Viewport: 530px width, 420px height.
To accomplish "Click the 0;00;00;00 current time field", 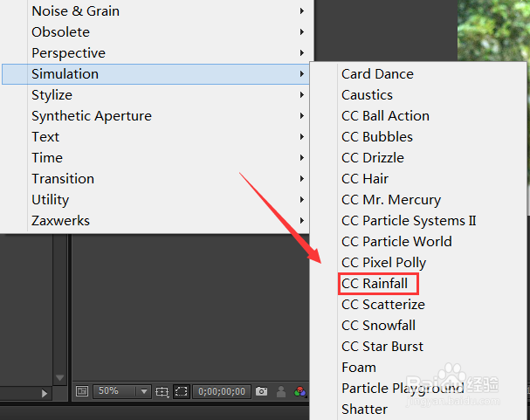I will click(222, 391).
